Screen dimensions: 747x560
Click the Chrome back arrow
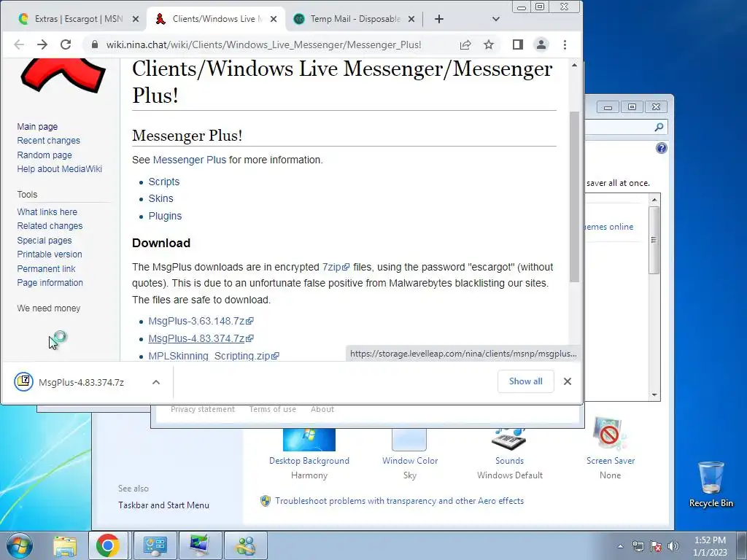point(19,44)
